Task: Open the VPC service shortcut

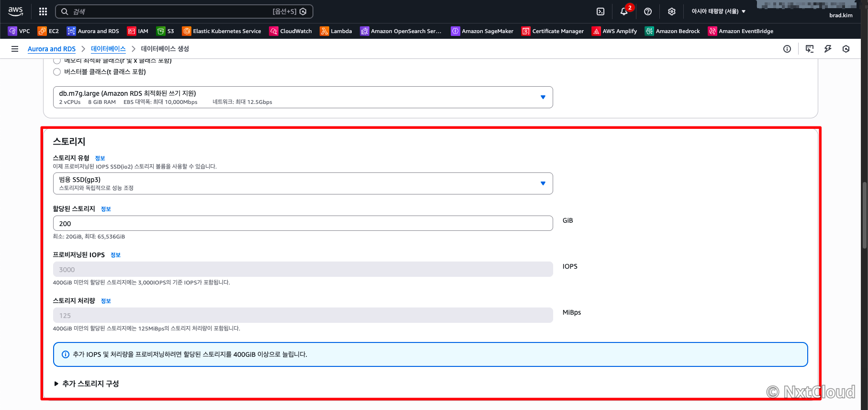Action: tap(19, 31)
